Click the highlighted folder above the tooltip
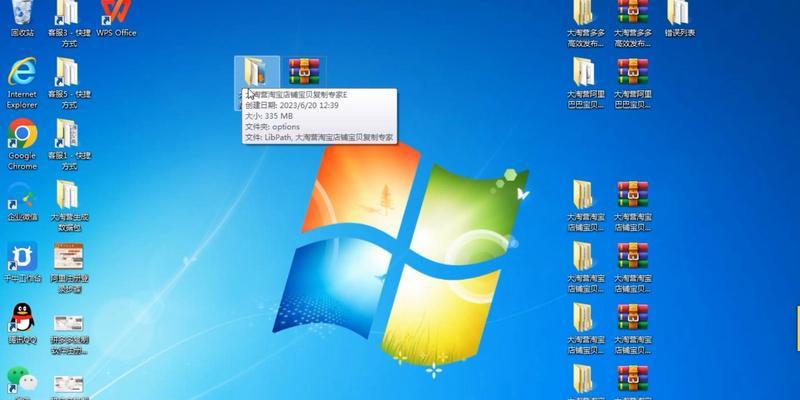The image size is (800, 400). (x=255, y=72)
